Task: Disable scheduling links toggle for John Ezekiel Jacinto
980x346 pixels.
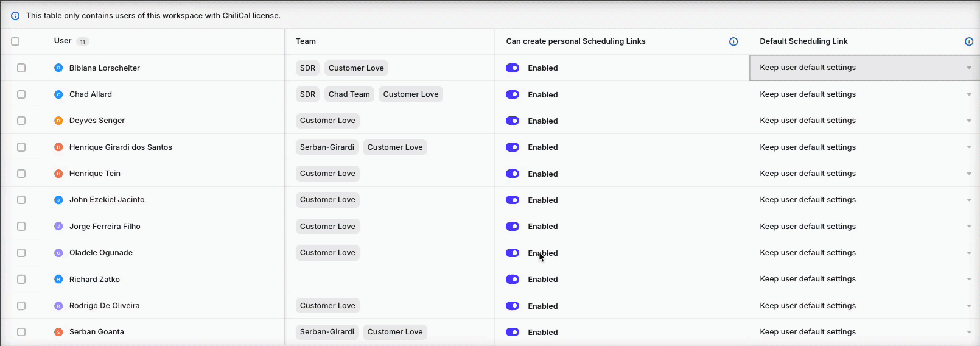Action: pos(513,200)
